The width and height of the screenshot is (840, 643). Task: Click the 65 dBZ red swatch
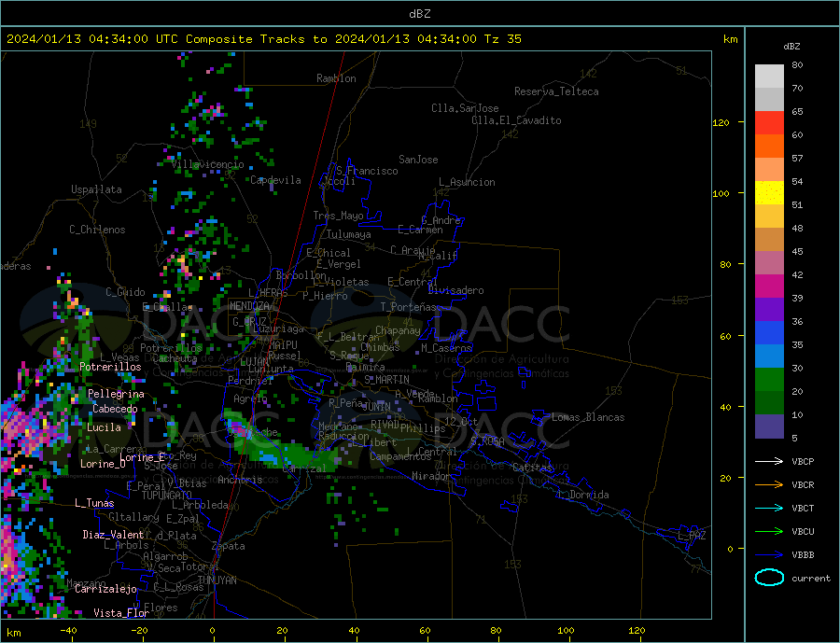point(769,122)
